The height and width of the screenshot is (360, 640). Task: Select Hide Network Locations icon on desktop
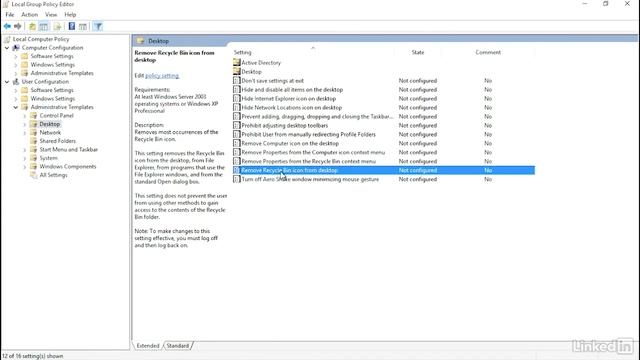[x=292, y=108]
